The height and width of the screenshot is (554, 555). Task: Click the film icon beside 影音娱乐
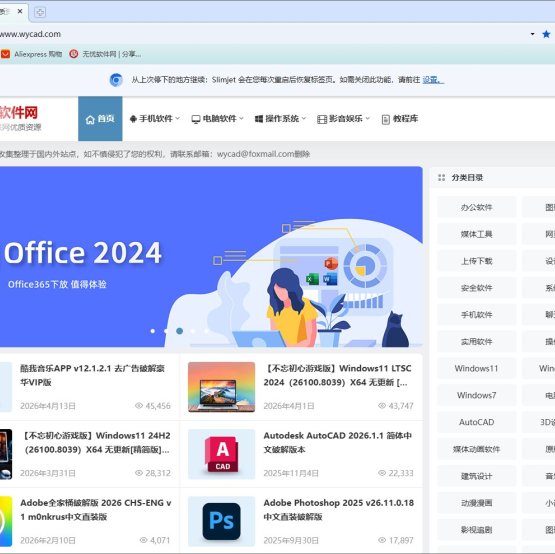[322, 119]
